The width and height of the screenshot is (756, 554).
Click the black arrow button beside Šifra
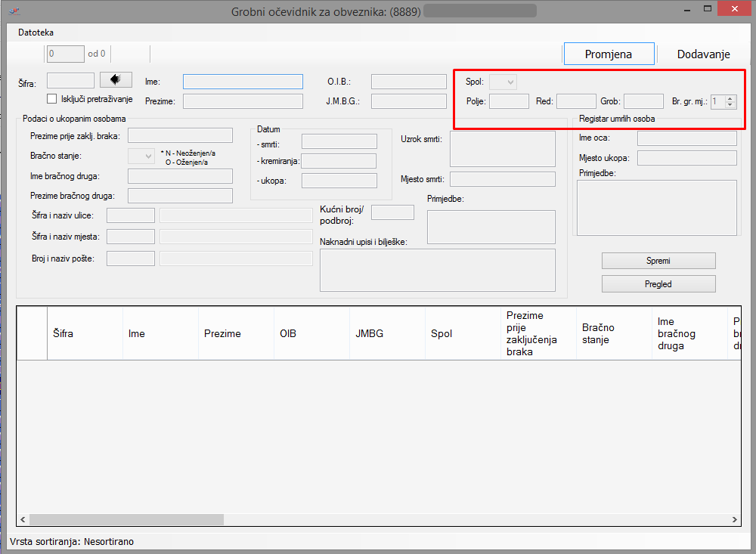pyautogui.click(x=116, y=79)
